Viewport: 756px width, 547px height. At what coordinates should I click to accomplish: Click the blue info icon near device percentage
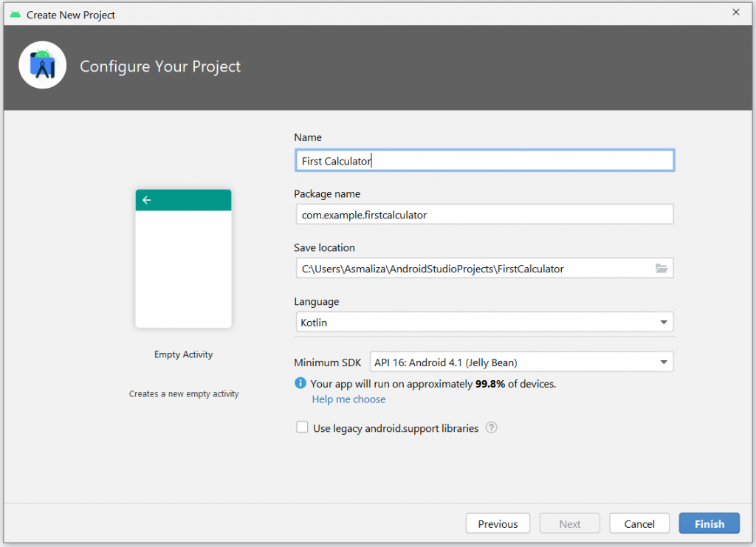tap(300, 383)
